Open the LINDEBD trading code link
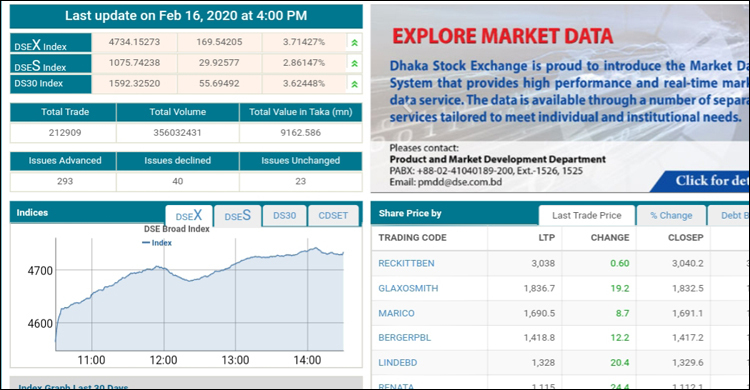Screen dimensions: 750x390 (x=397, y=362)
